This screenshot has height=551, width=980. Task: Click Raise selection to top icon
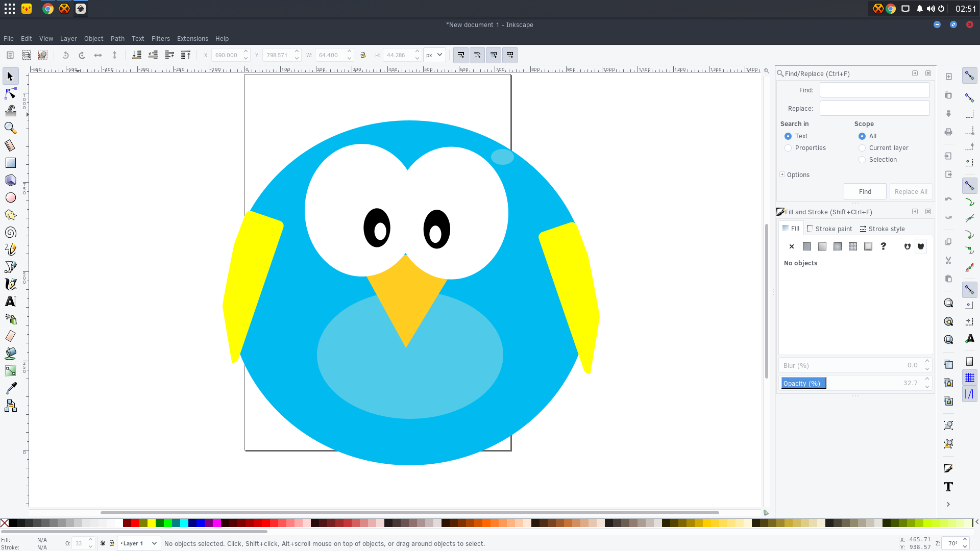pos(186,55)
